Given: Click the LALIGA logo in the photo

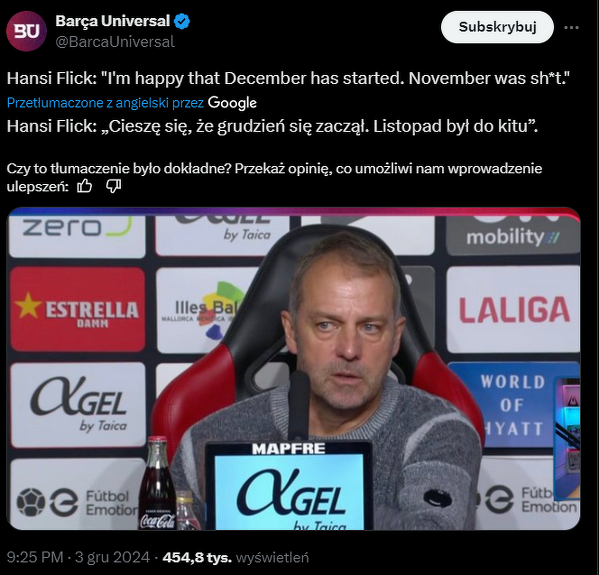Looking at the screenshot, I should click(x=514, y=310).
